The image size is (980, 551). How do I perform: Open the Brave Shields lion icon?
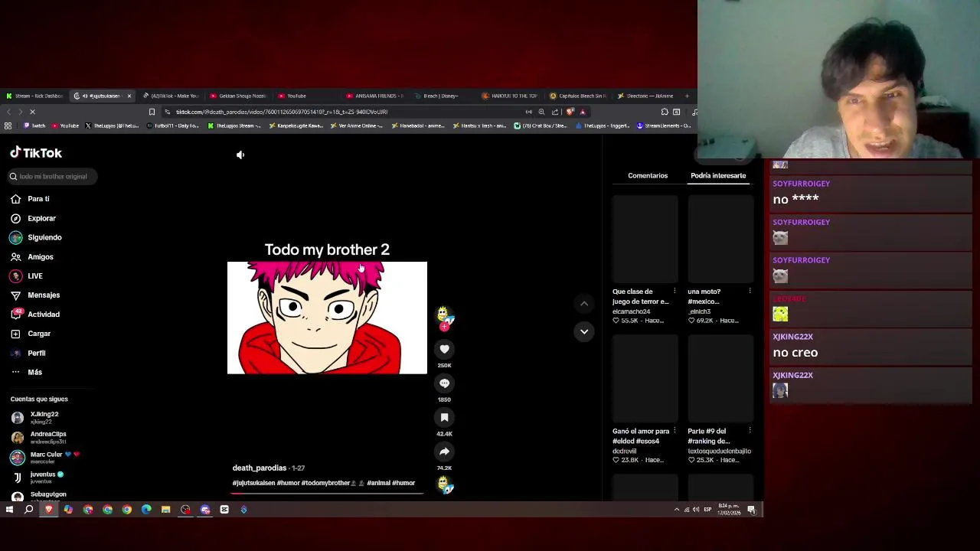tap(570, 112)
